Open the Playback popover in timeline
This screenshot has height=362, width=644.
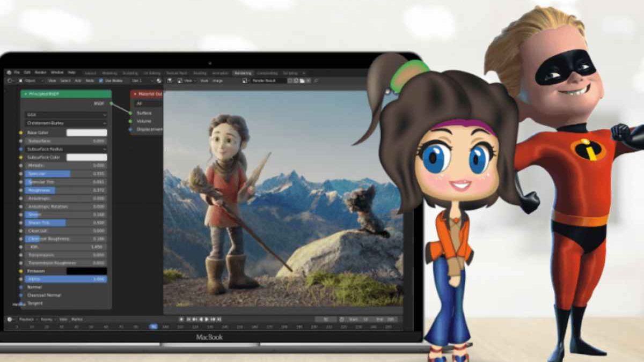(x=28, y=319)
